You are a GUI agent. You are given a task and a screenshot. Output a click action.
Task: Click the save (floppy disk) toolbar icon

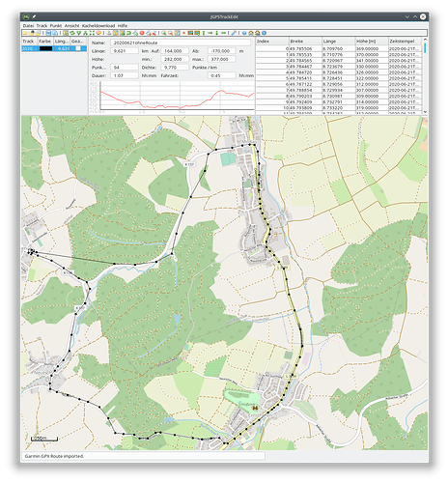coord(48,33)
